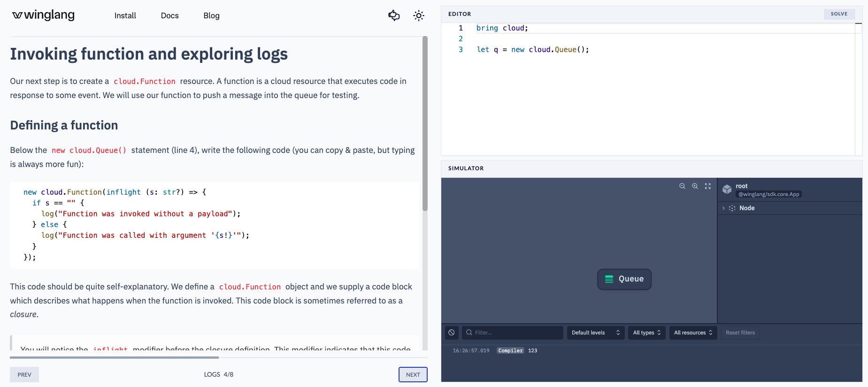Clear logs with the circle-slash icon

pos(451,333)
